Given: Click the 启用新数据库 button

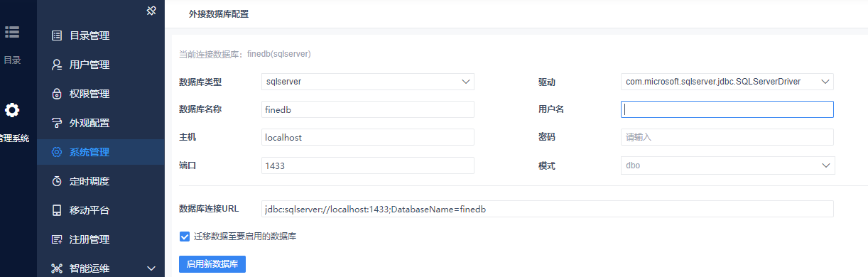Looking at the screenshot, I should [x=212, y=264].
